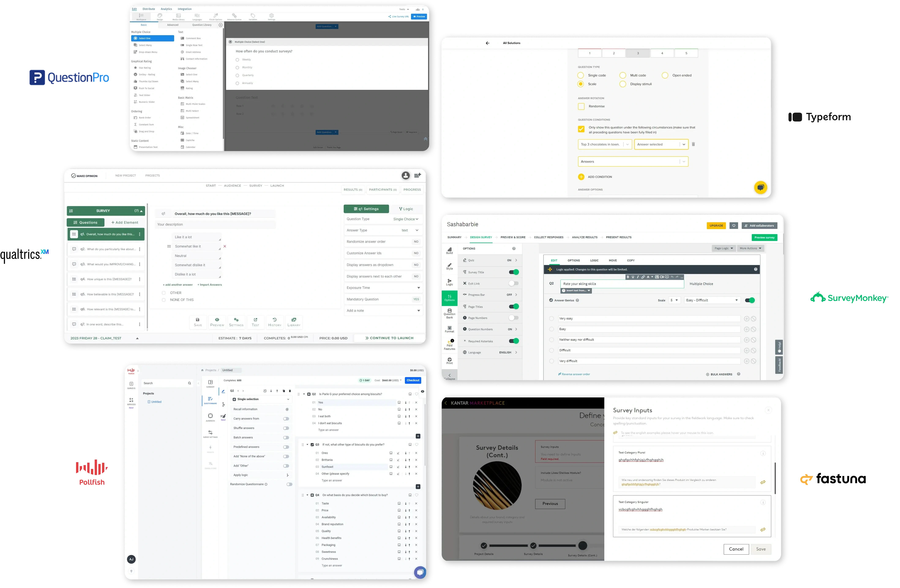This screenshot has height=588, width=900.
Task: Go to COLLECT RESPONSES tab
Action: point(548,238)
